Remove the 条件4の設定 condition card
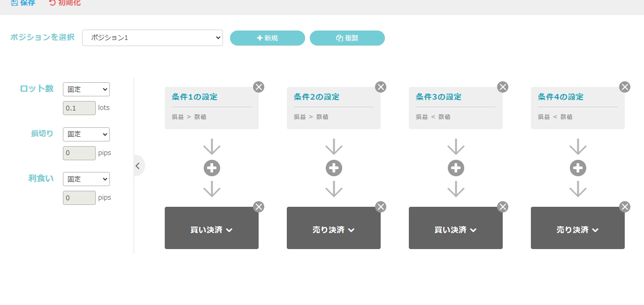Viewport: 644px width, 305px height. point(625,87)
